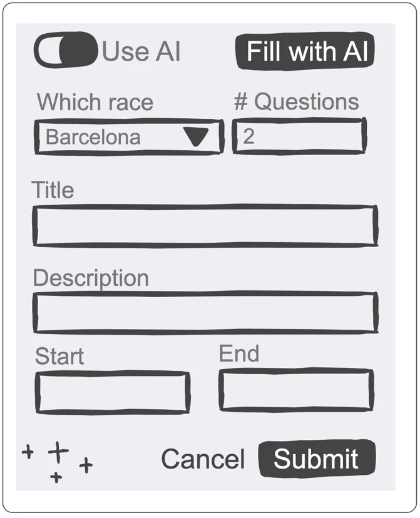The height and width of the screenshot is (518, 420).
Task: Click the Which race label
Action: tap(95, 102)
